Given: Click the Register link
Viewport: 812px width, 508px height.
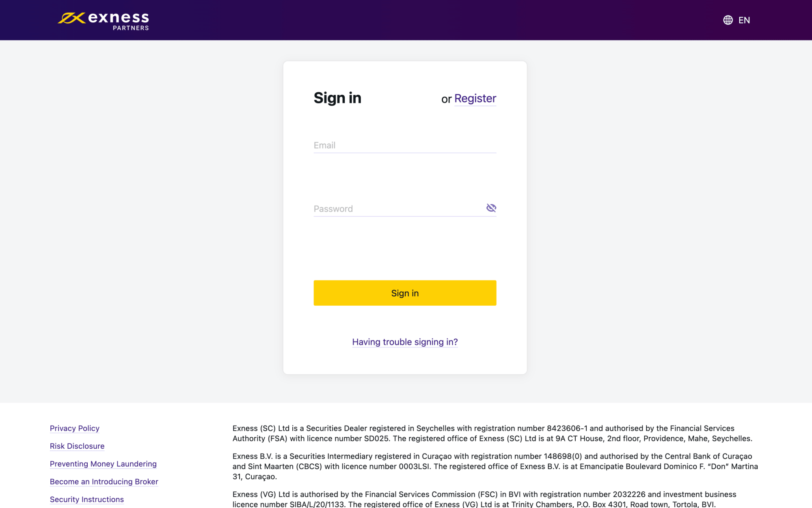Looking at the screenshot, I should [475, 98].
